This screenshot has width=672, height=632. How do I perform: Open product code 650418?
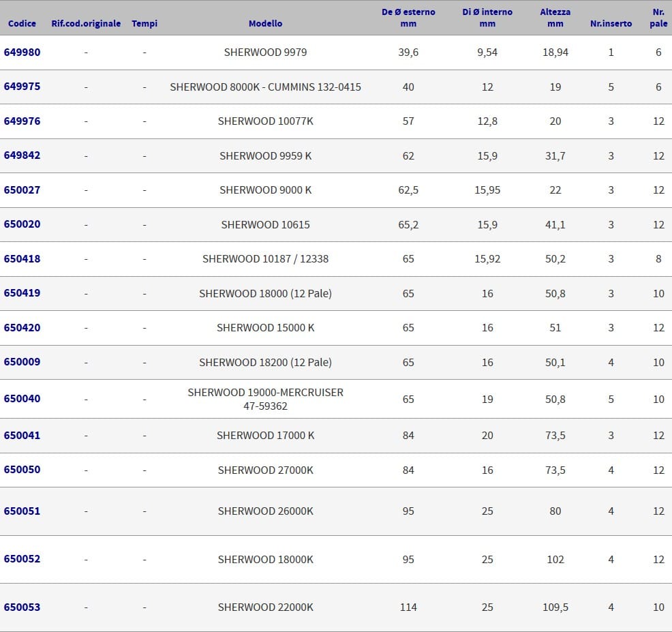coord(22,259)
